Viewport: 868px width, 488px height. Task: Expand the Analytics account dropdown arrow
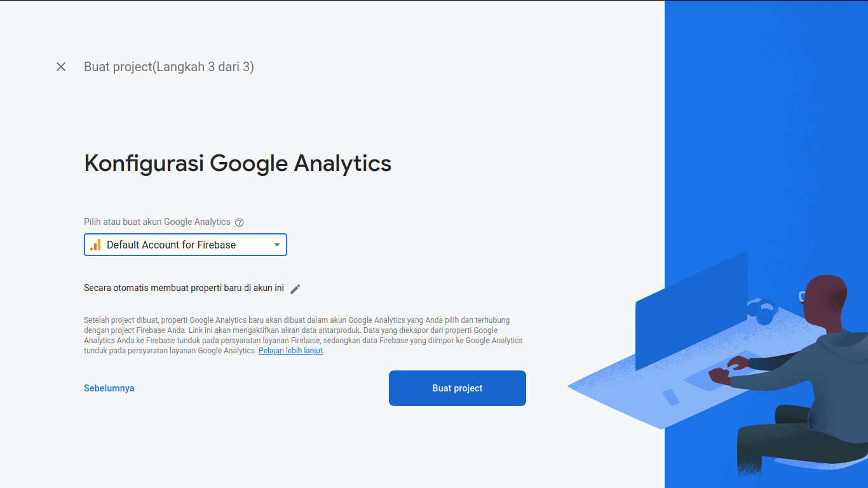coord(277,245)
